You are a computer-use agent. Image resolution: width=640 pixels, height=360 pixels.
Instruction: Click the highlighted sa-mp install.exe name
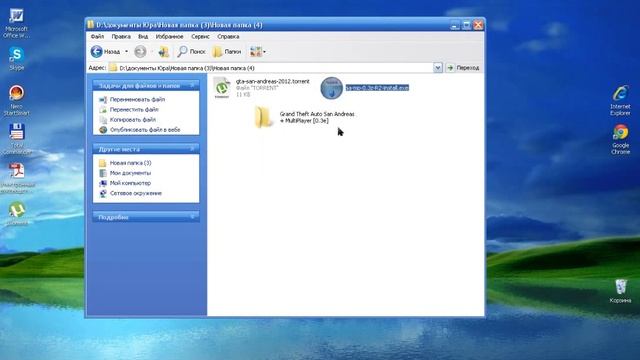click(x=377, y=88)
